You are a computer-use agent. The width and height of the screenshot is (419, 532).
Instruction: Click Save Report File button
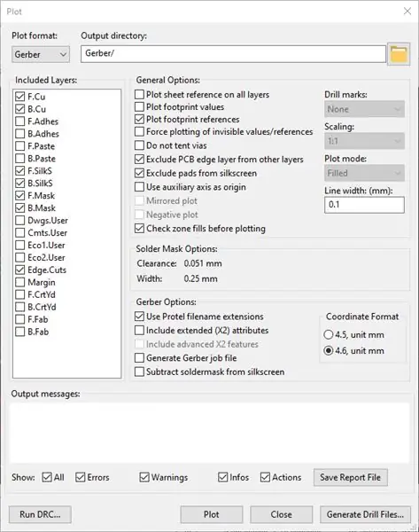pos(351,477)
